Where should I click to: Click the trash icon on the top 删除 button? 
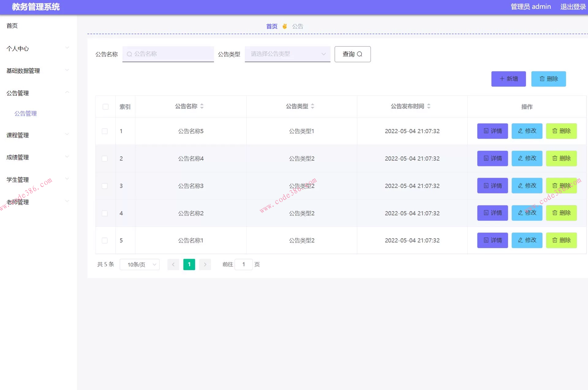(542, 79)
